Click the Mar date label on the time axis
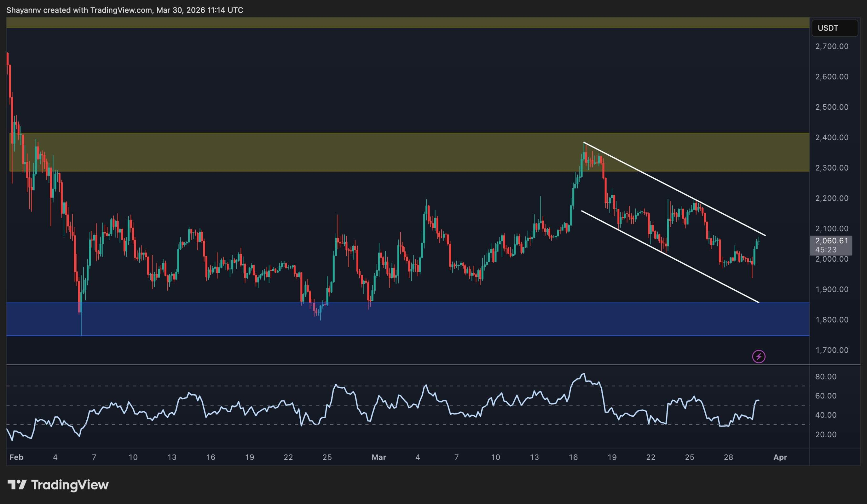 [x=379, y=457]
